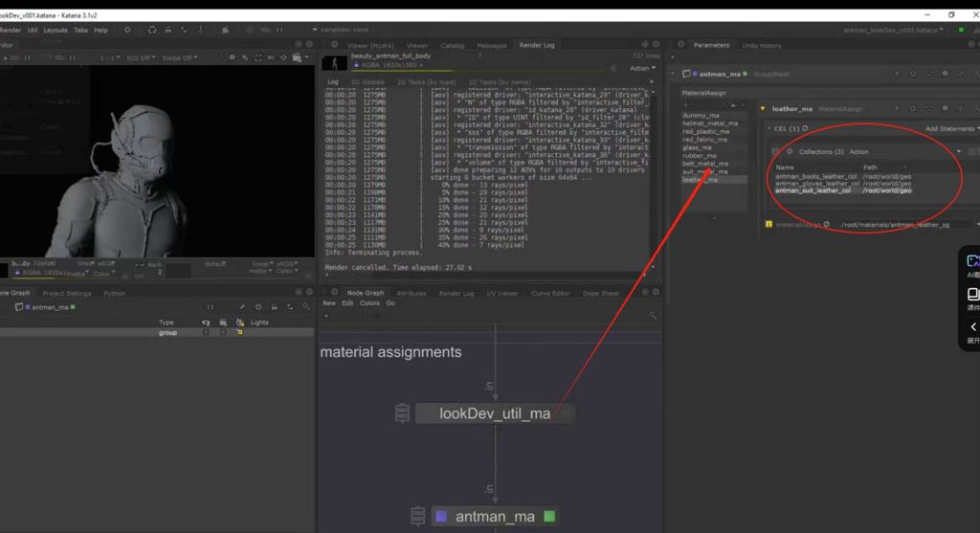Open the Action dropdown in Render Log

pos(641,69)
